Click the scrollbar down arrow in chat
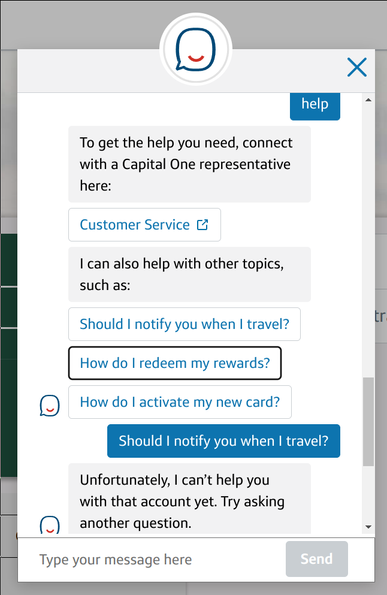Image resolution: width=387 pixels, height=595 pixels. click(x=368, y=527)
